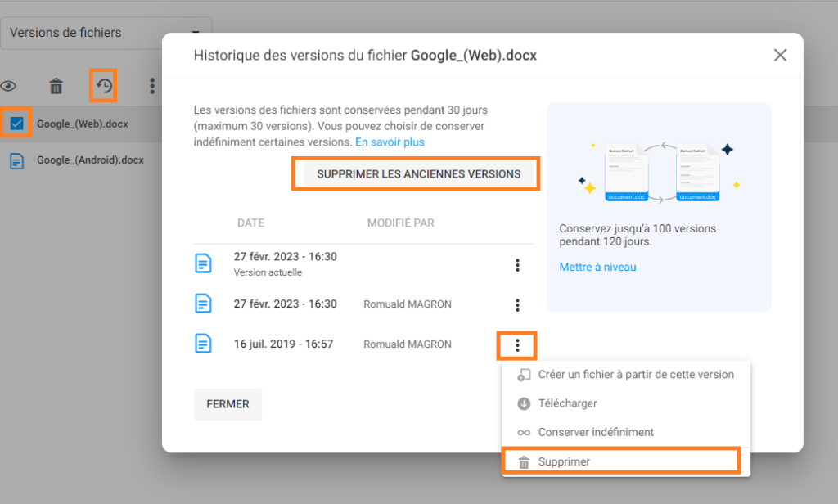This screenshot has width=838, height=504.
Task: Click the DATE column header
Action: click(250, 223)
